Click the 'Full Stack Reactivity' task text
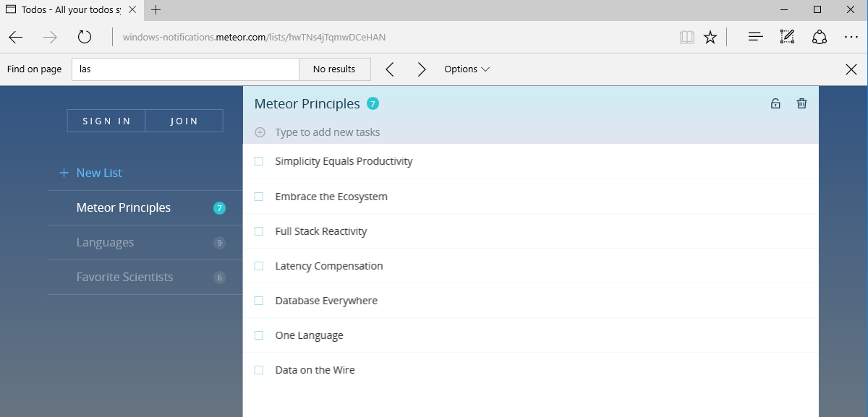Viewport: 868px width, 417px height. pos(321,231)
